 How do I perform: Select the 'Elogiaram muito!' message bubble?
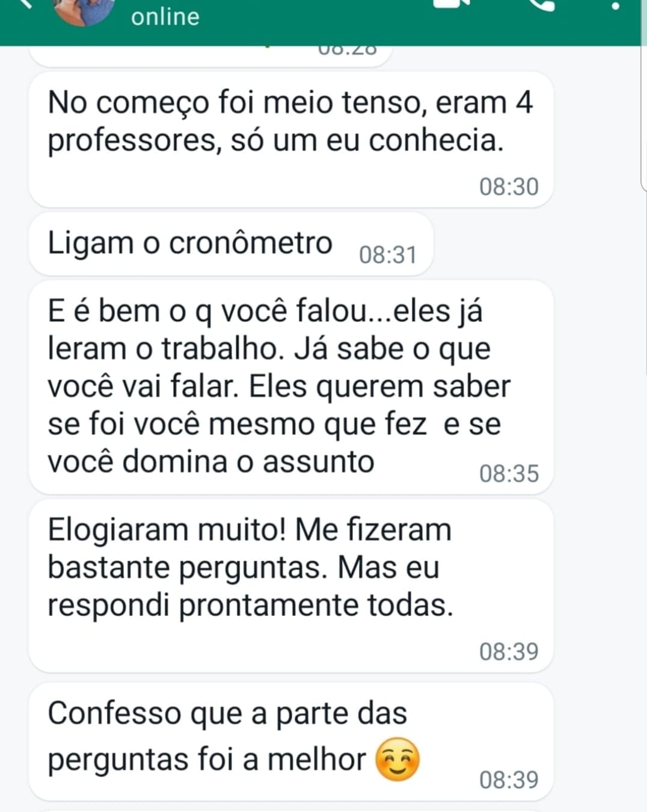[x=291, y=586]
